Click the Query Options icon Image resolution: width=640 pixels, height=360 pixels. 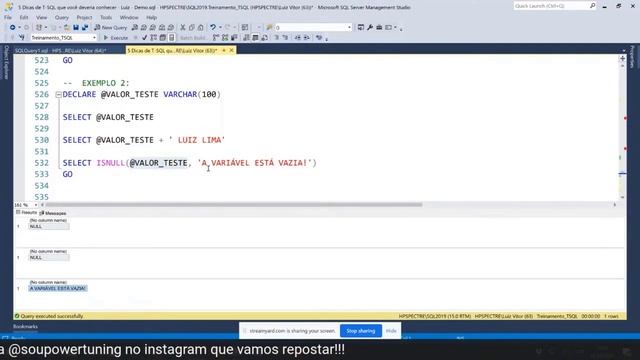[x=162, y=38]
